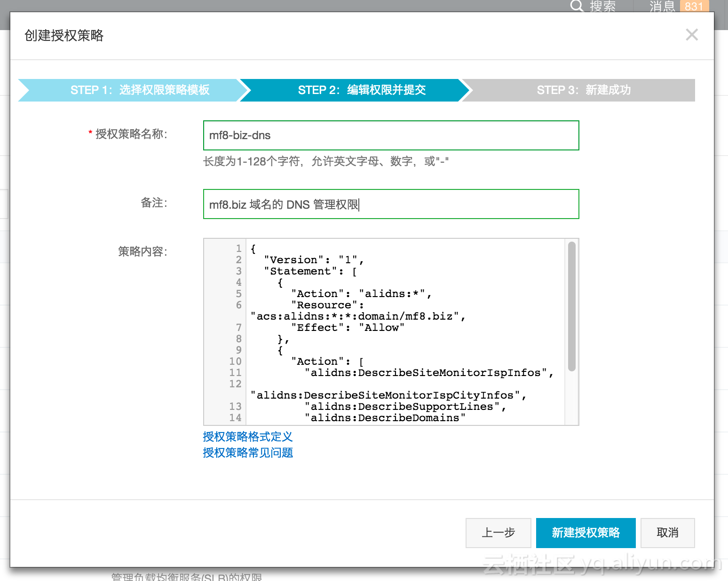Close the 创建授权策略 dialog
728x581 pixels.
point(691,35)
